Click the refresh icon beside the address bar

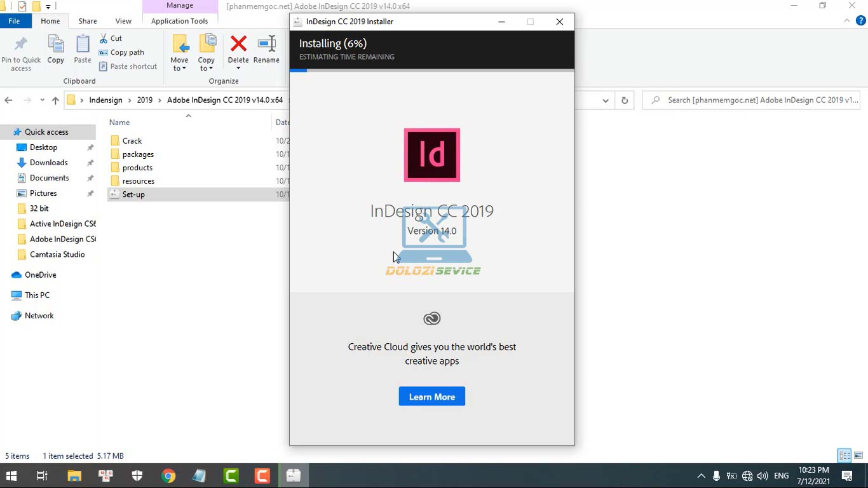pyautogui.click(x=623, y=100)
